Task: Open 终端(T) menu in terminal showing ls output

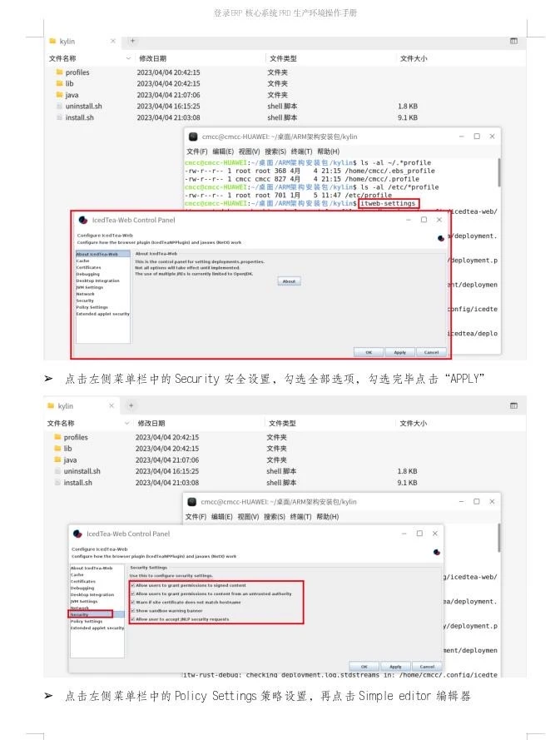Action: click(x=301, y=151)
